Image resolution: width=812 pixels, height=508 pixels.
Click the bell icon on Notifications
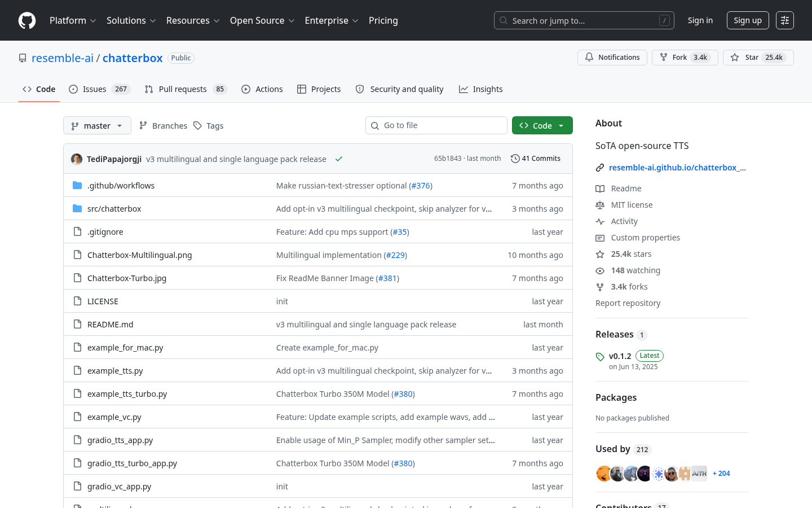pos(589,58)
